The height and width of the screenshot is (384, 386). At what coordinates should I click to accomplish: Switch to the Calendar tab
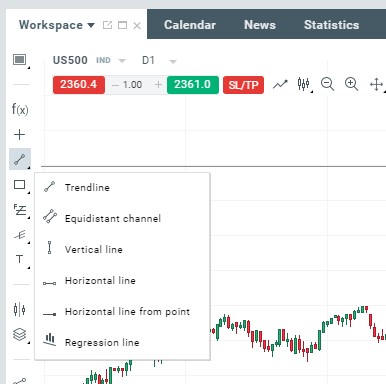point(190,25)
